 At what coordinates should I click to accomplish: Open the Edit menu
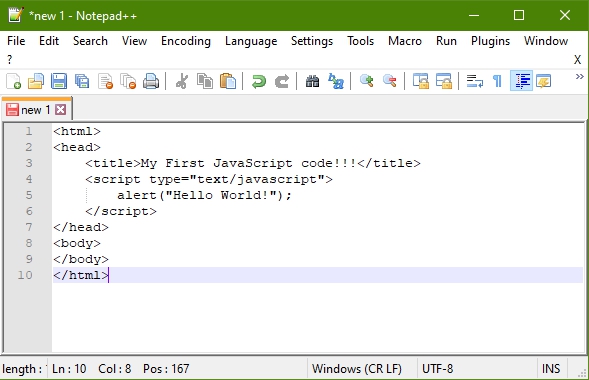pos(49,41)
